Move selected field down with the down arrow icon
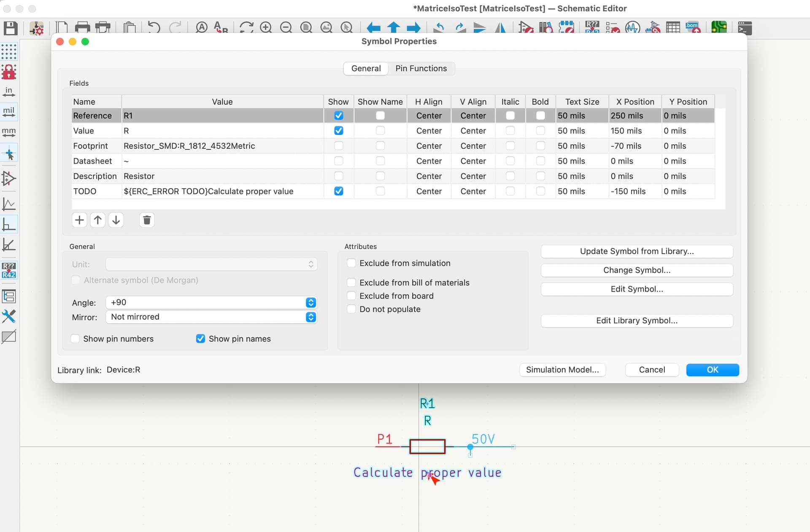This screenshot has height=532, width=810. point(116,220)
